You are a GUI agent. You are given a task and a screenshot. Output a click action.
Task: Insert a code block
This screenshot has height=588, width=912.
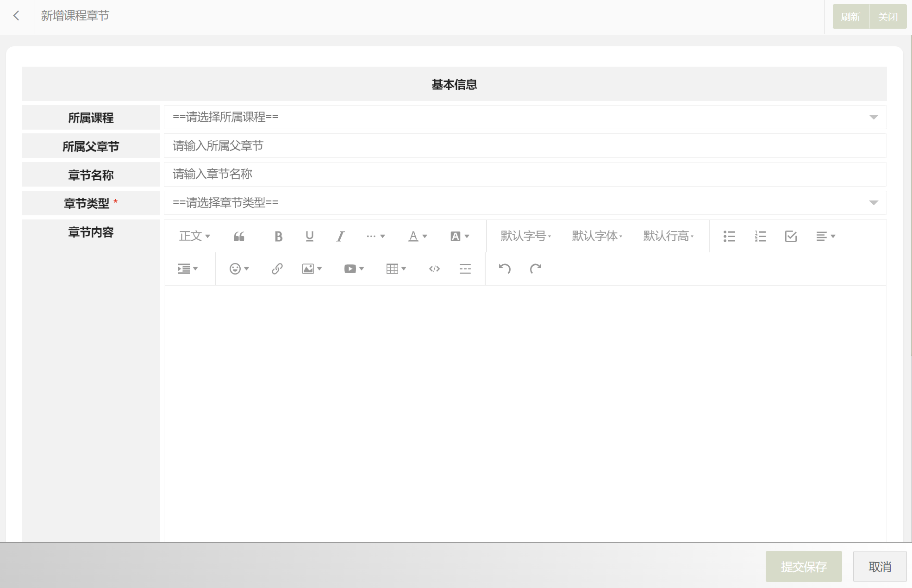[434, 269]
